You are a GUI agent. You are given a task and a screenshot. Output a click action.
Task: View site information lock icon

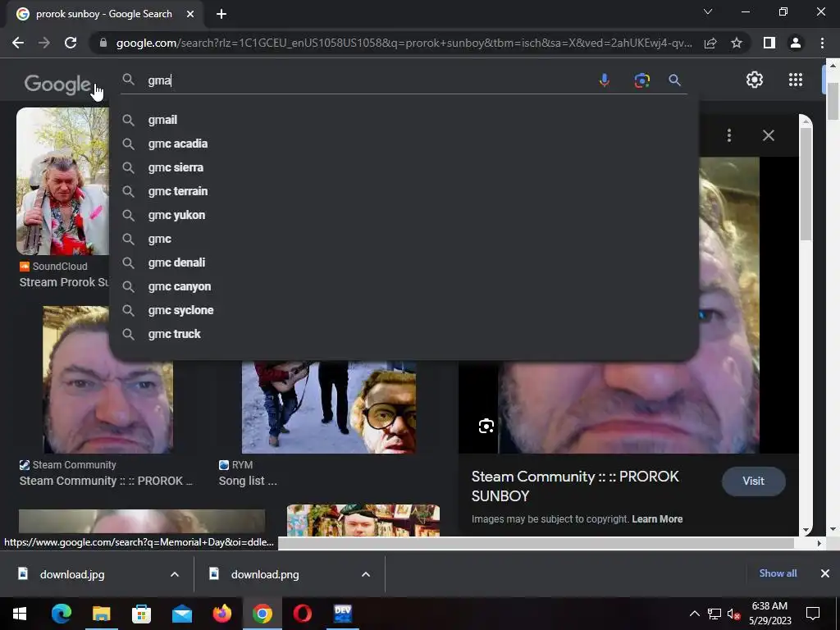(x=103, y=43)
